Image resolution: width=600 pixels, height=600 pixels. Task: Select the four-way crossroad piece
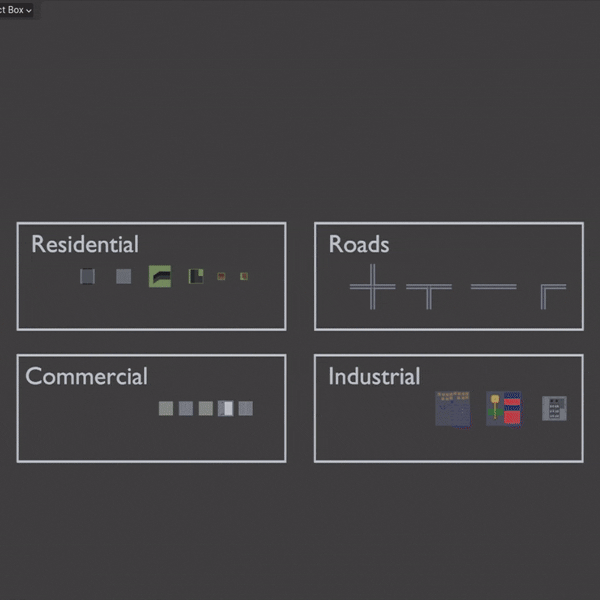click(x=372, y=287)
